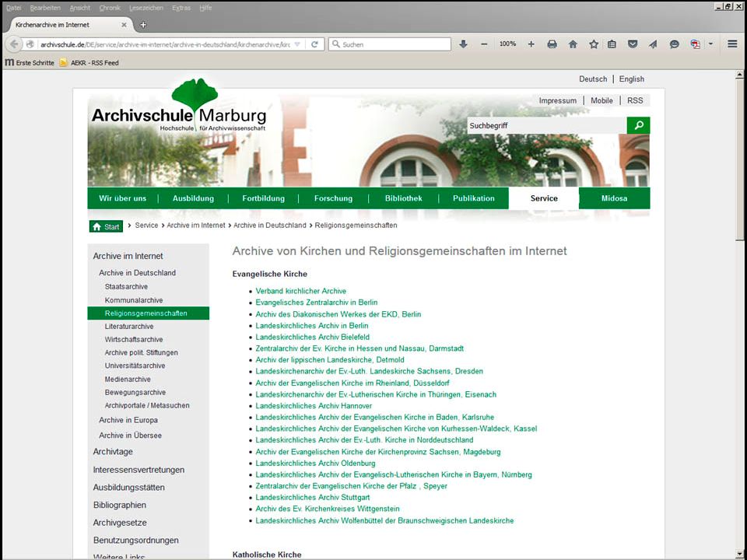Click the AEKR RSS feed bookmark icon
747x560 pixels.
click(63, 62)
